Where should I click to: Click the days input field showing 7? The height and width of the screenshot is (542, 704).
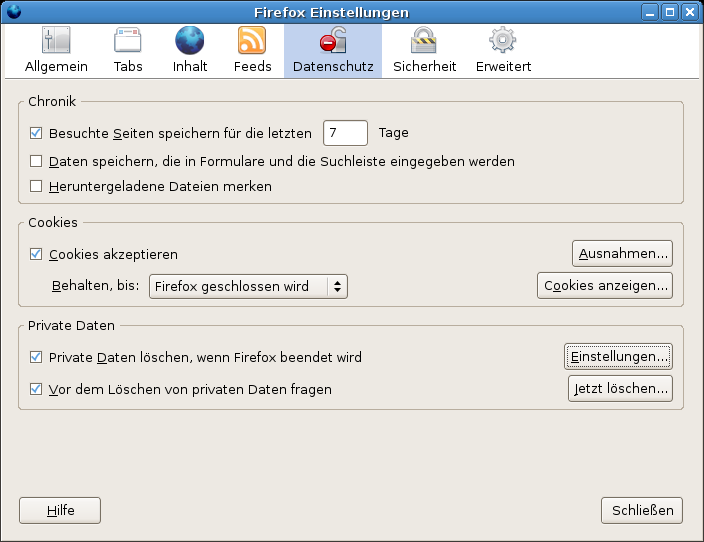345,133
